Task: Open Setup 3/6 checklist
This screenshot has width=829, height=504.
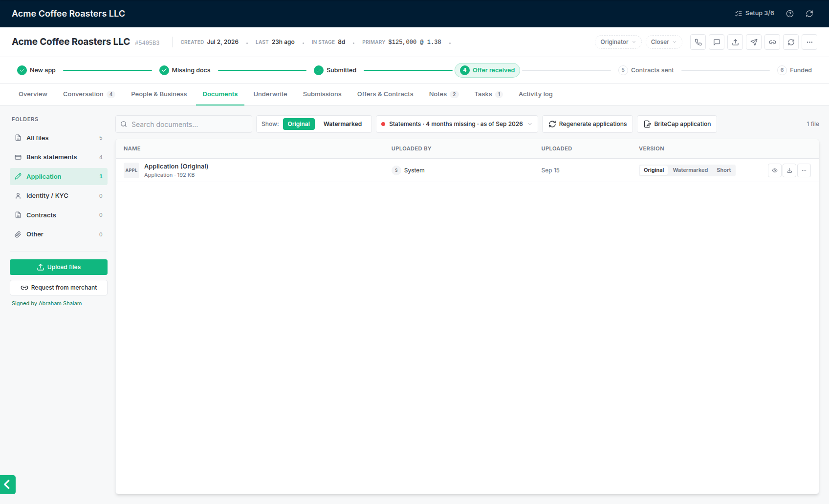Action: (755, 13)
